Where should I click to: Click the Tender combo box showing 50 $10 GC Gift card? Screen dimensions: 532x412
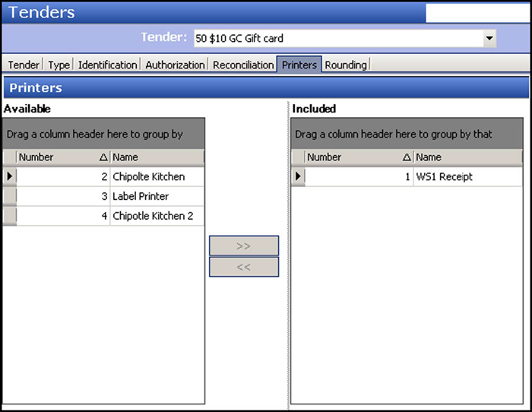click(x=345, y=38)
